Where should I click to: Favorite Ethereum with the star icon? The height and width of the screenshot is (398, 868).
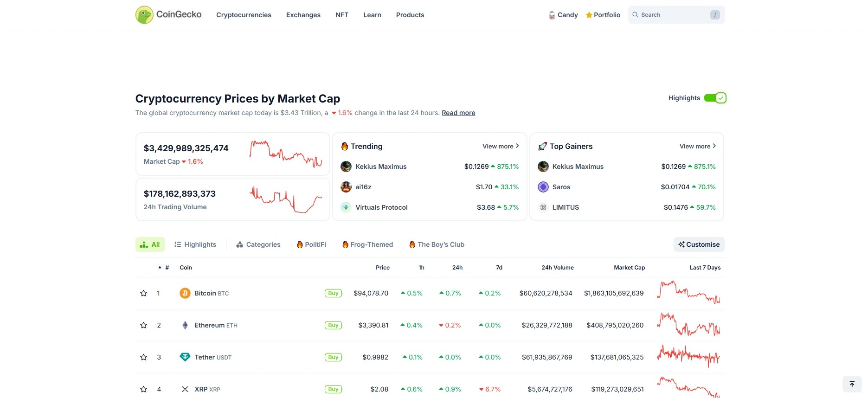point(144,325)
